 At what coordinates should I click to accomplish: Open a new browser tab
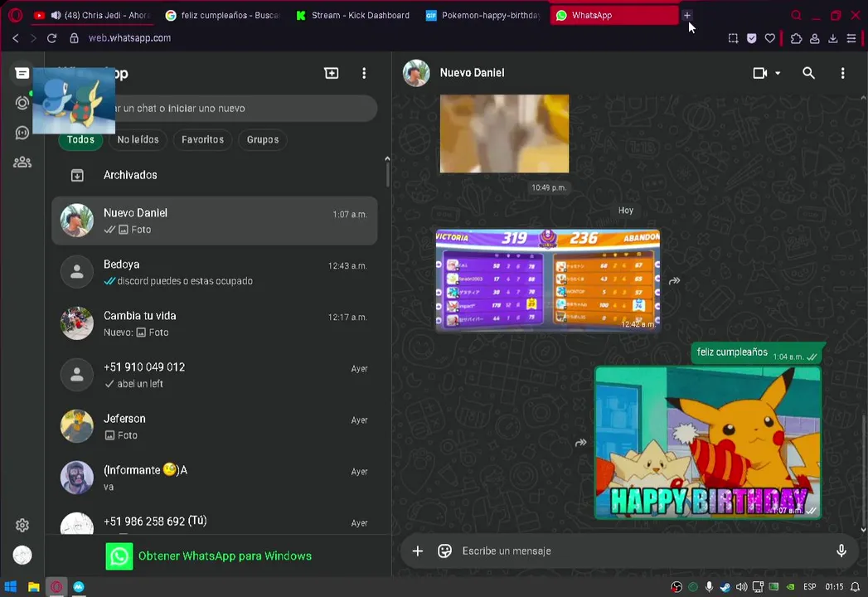click(x=687, y=15)
